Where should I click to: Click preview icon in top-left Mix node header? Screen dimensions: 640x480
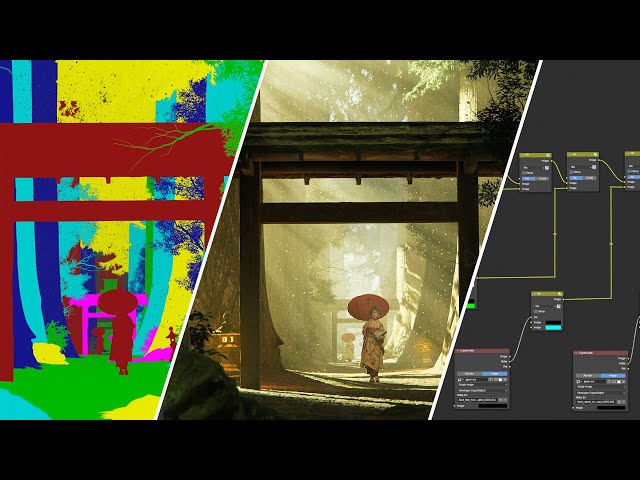coord(548,155)
